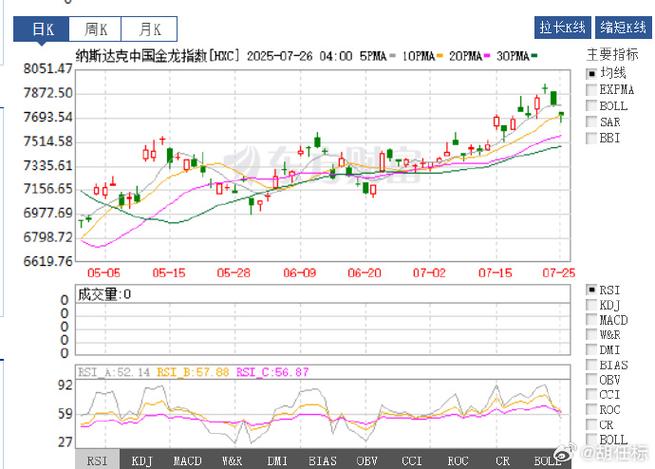Click the 6619.76 price axis label

pos(48,261)
